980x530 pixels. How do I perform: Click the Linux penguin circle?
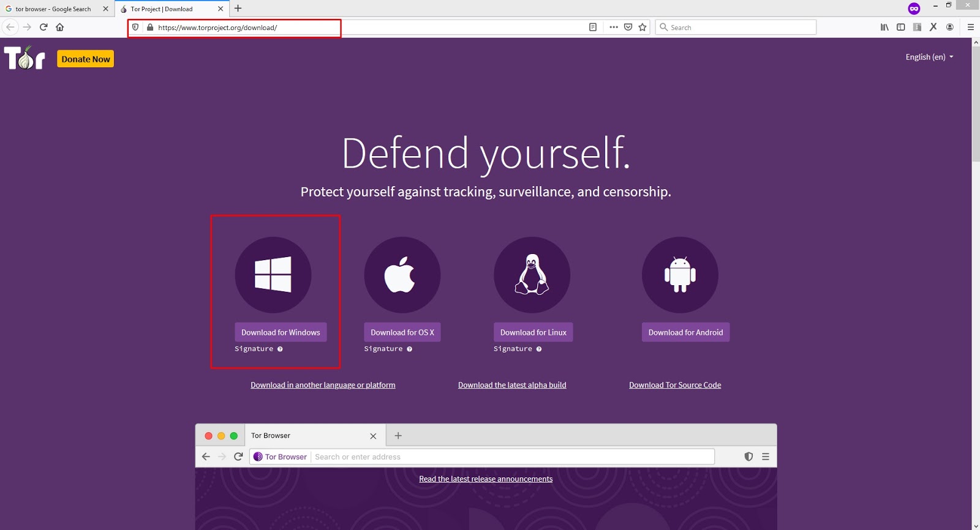pos(532,275)
